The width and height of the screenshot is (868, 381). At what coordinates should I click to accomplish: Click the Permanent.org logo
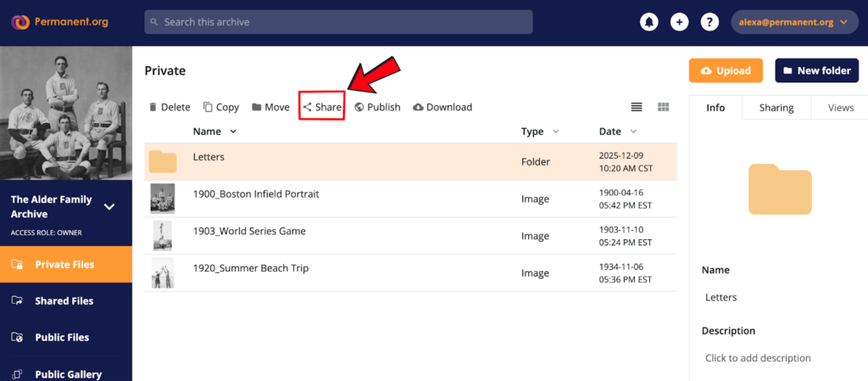coord(60,22)
